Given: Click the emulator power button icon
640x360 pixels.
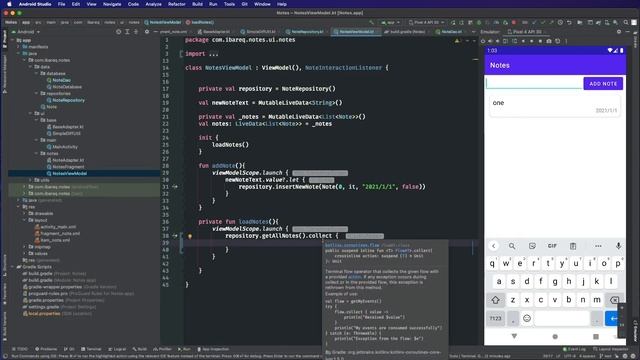Looking at the screenshot, I should 483,41.
